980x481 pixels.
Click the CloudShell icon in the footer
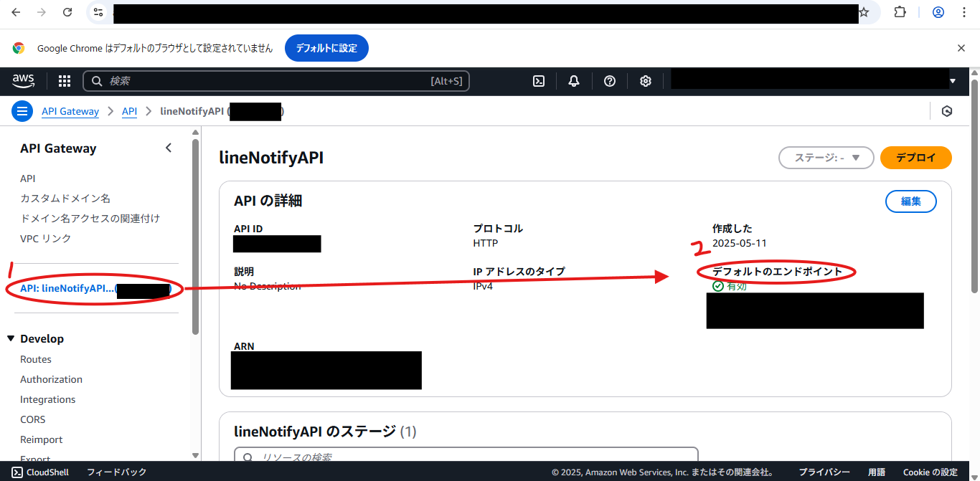click(x=17, y=472)
